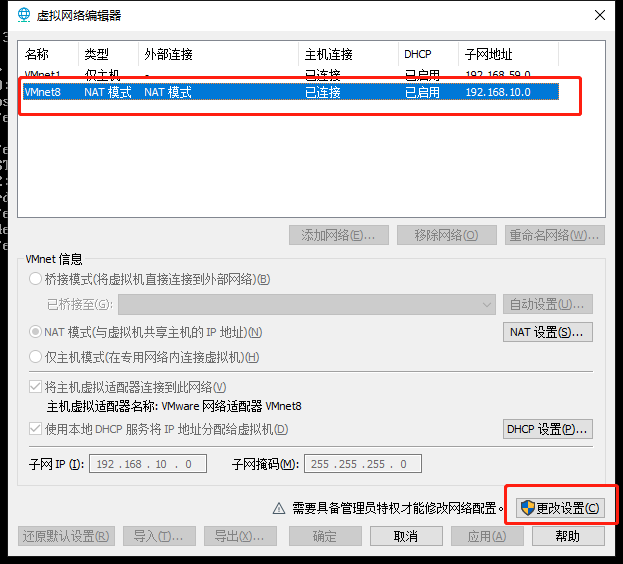Click the 移除网络(O) button
Viewport: 623px width, 564px height.
pos(447,235)
